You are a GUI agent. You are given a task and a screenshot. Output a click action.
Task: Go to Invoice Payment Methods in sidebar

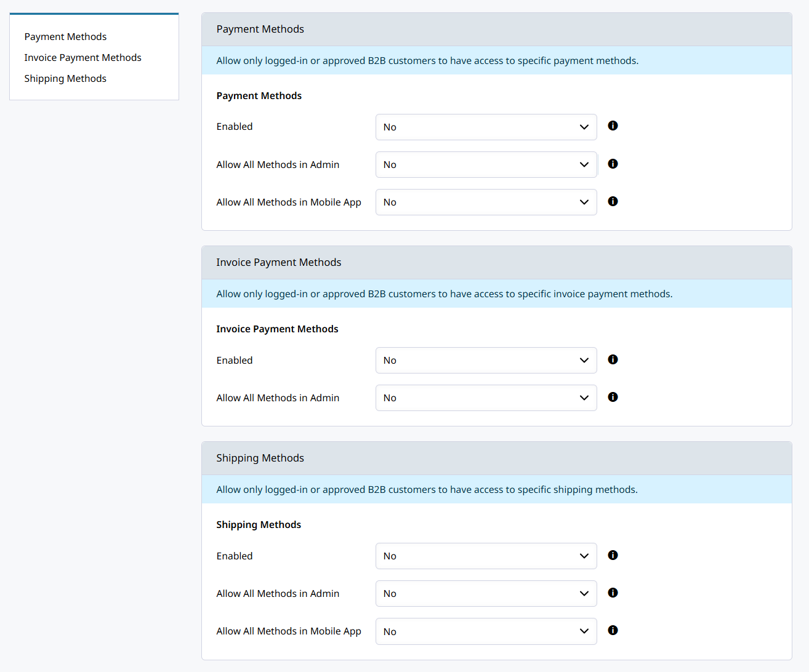point(83,57)
